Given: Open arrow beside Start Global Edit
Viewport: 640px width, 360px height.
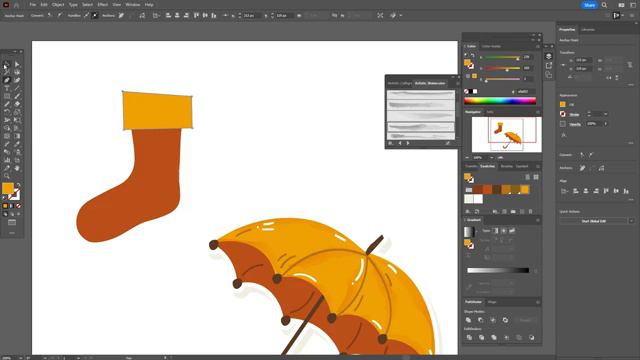Looking at the screenshot, I should click(631, 221).
